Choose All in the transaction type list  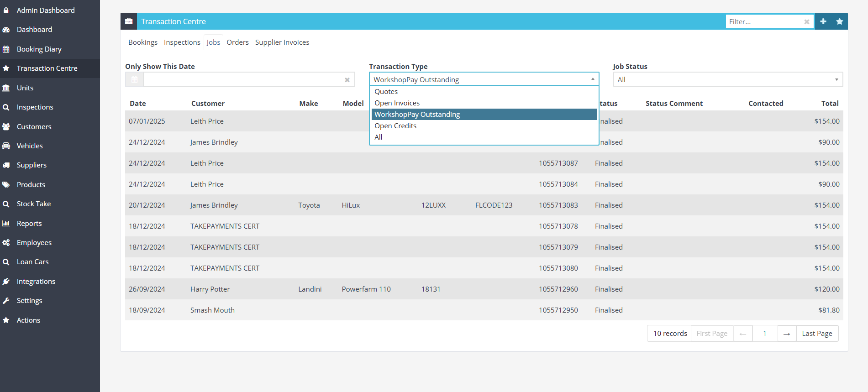[x=484, y=137]
